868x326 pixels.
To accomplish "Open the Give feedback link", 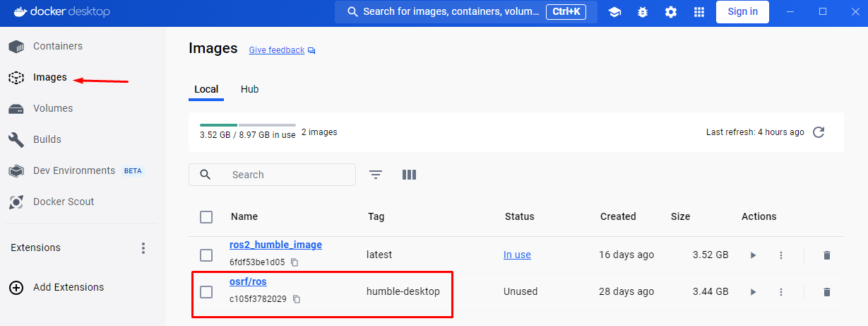I will (277, 51).
